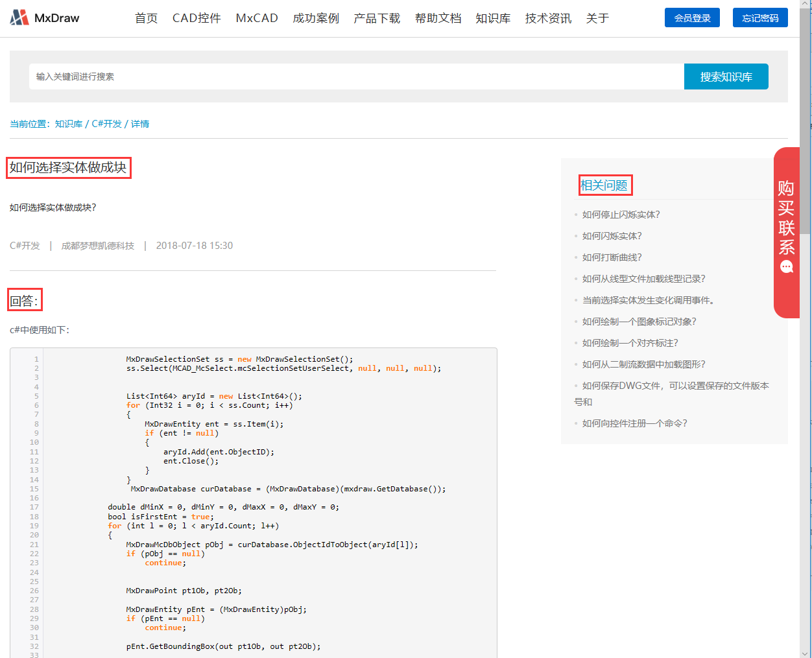Click the MxDraw logo icon
The image size is (812, 658).
pos(19,18)
